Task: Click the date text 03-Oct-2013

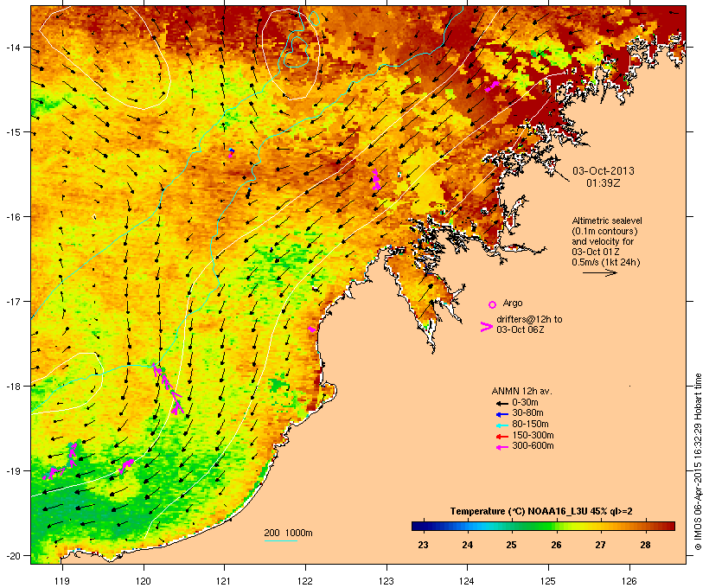Action: tap(604, 171)
